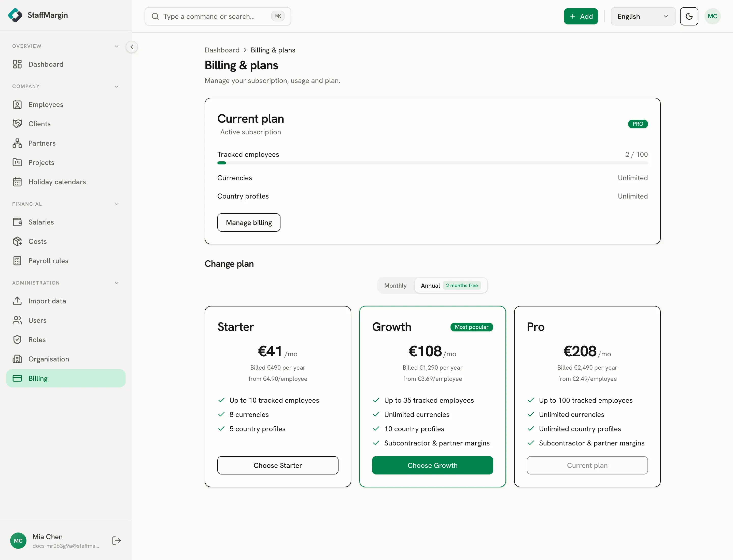
Task: Click the Tracked employees progress bar
Action: (x=432, y=163)
